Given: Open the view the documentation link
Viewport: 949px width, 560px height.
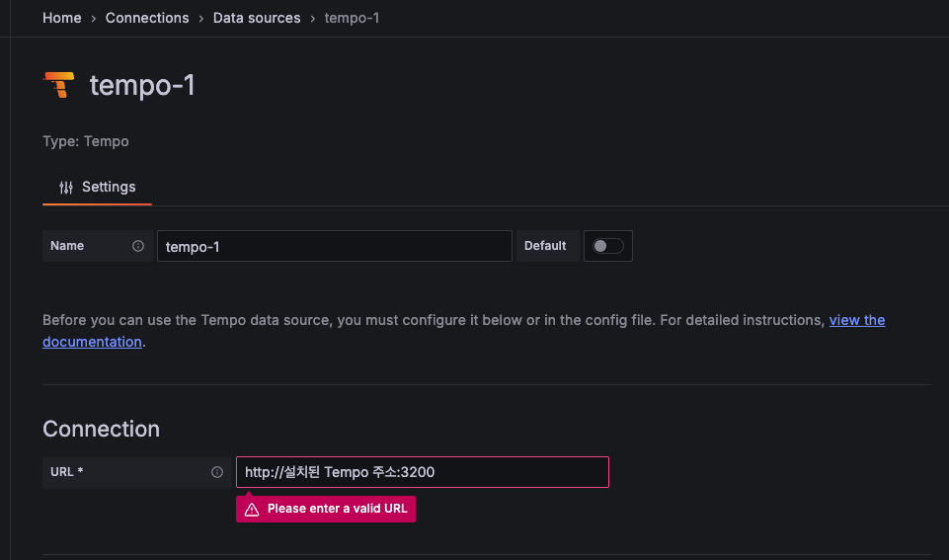Looking at the screenshot, I should click(856, 320).
